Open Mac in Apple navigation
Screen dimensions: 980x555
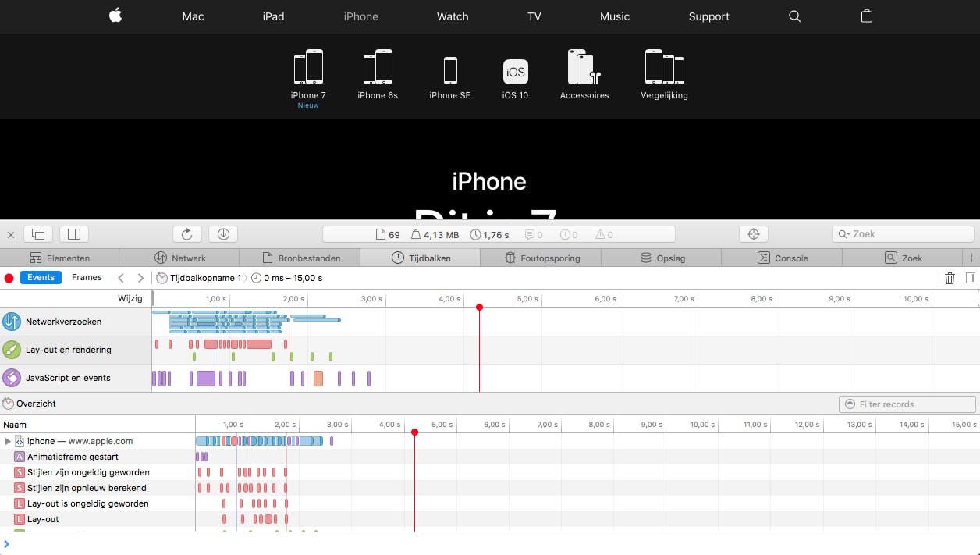[193, 16]
